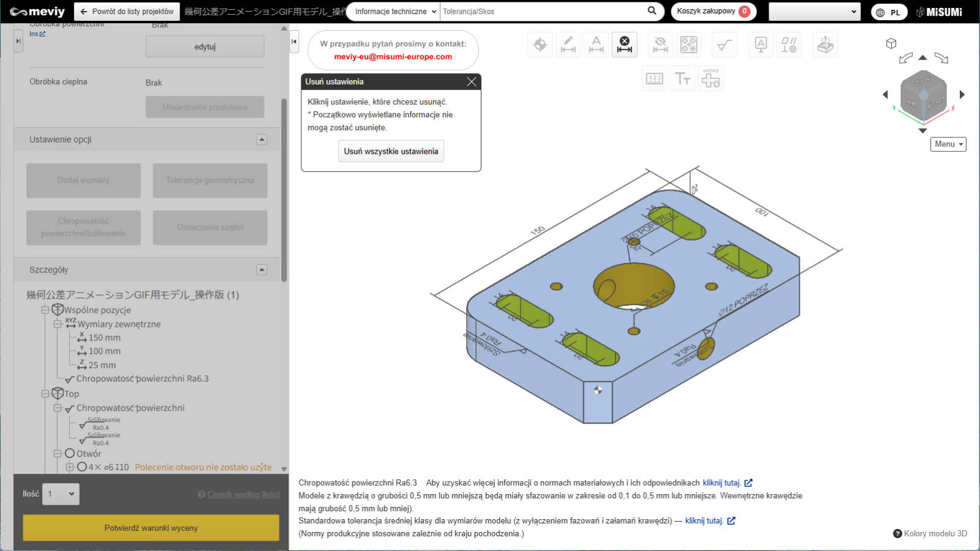This screenshot has width=980, height=551.
Task: Click the hide dimensions eye-slash icon
Action: [x=660, y=45]
